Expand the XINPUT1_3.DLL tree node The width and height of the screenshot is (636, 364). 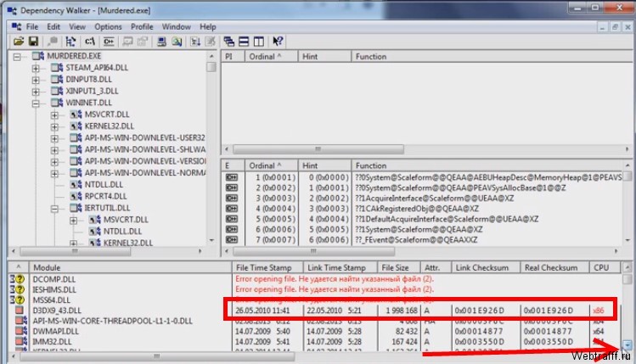36,92
